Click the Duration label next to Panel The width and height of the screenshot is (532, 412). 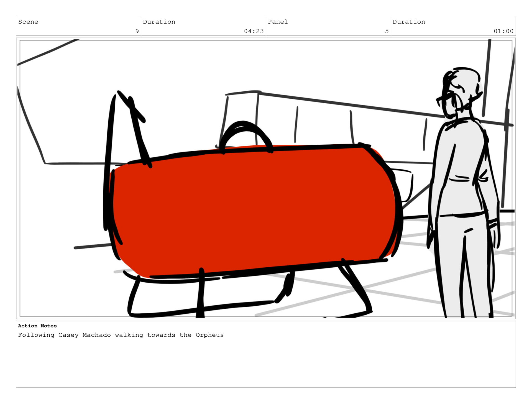pos(409,22)
